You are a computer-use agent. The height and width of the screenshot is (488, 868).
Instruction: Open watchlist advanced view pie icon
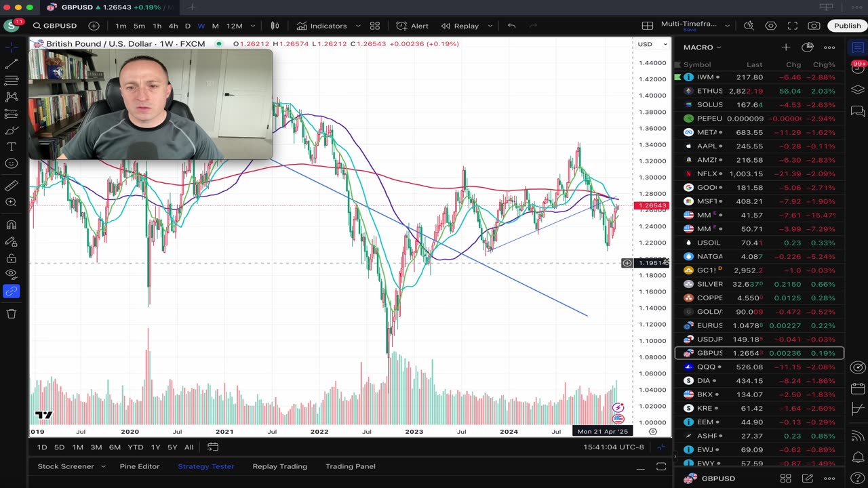807,47
